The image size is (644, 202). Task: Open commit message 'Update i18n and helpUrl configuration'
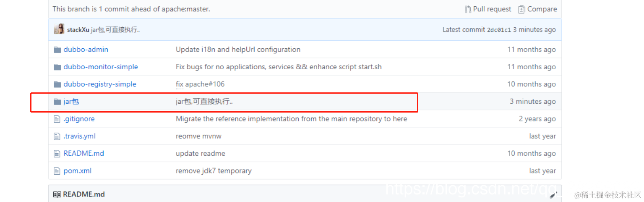238,50
